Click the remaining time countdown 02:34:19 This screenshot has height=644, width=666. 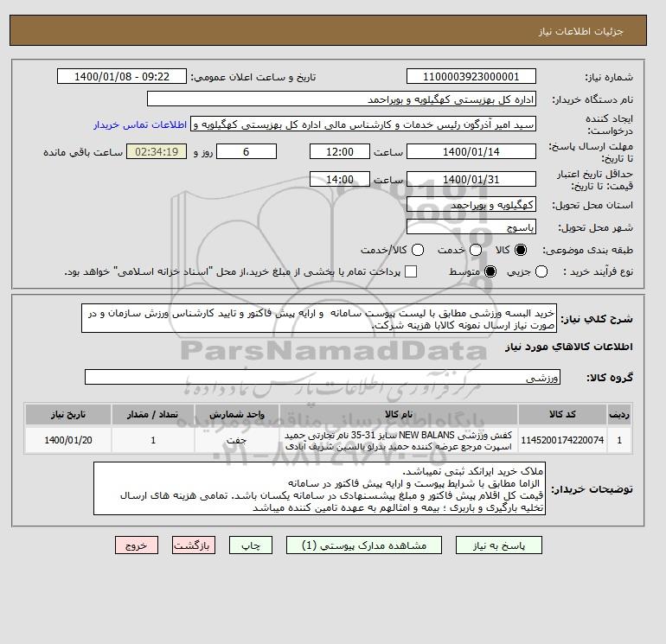pos(157,151)
